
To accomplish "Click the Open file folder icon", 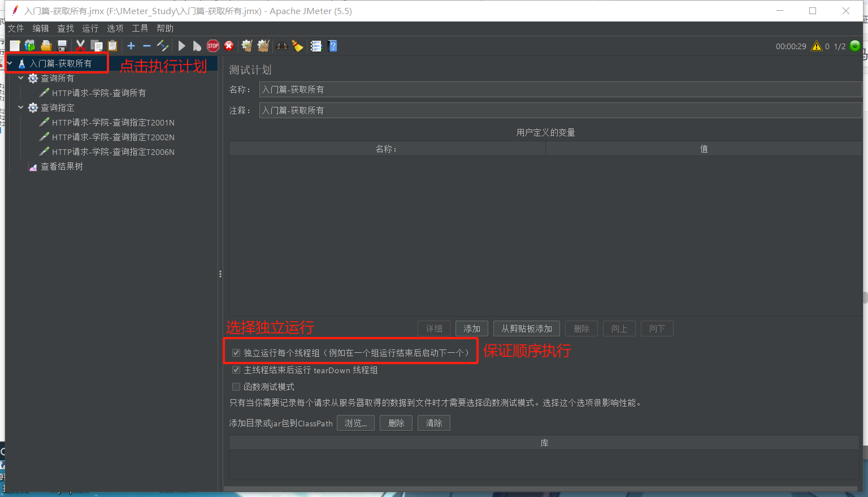I will [x=46, y=46].
